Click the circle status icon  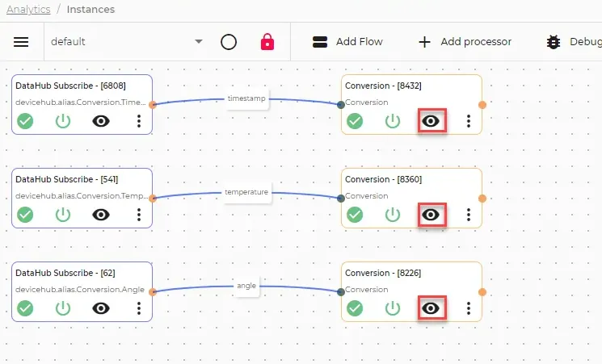229,42
